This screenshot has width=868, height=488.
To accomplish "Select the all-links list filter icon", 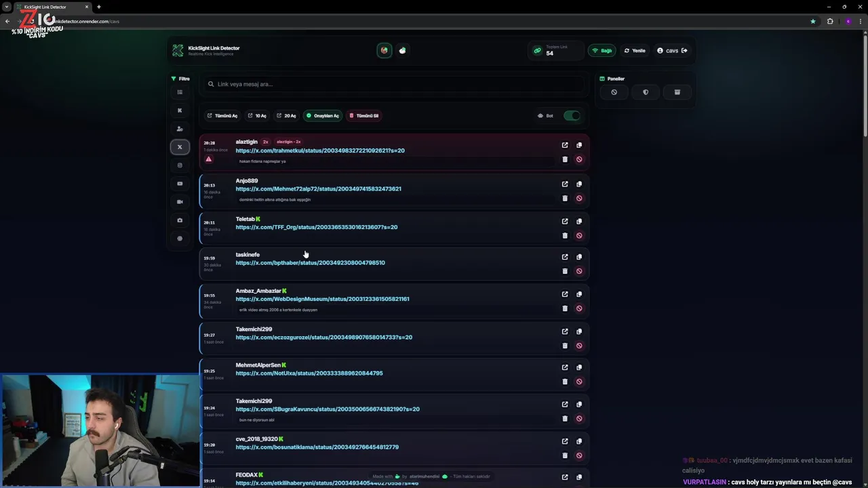I will pyautogui.click(x=180, y=92).
